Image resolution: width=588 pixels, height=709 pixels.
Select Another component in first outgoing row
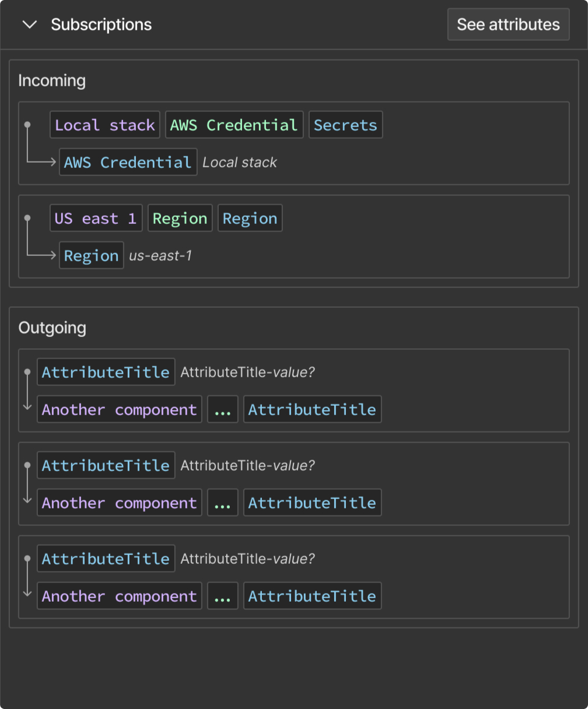119,409
